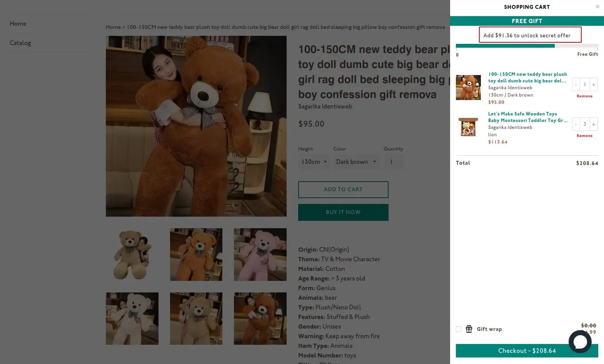
Task: Select the white bear thumbnail
Action: [x=132, y=319]
